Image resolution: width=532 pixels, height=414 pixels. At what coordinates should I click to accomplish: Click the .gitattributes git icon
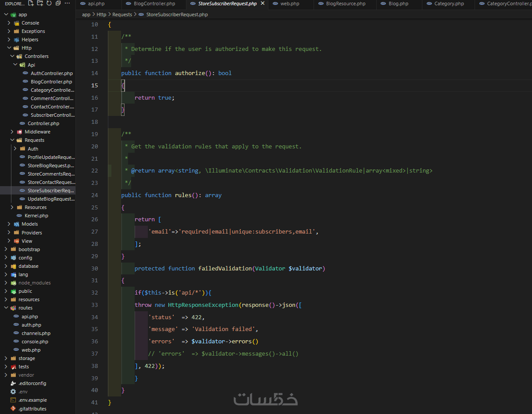(14, 408)
